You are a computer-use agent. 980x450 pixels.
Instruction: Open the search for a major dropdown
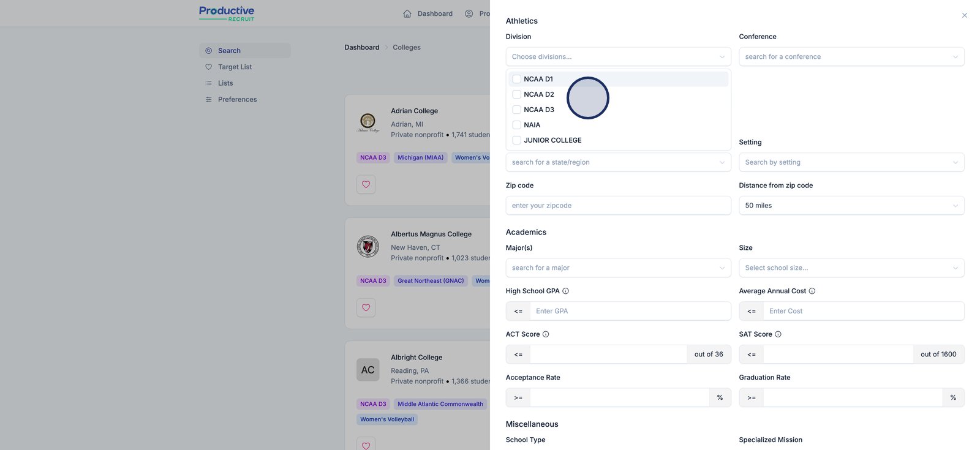[618, 268]
